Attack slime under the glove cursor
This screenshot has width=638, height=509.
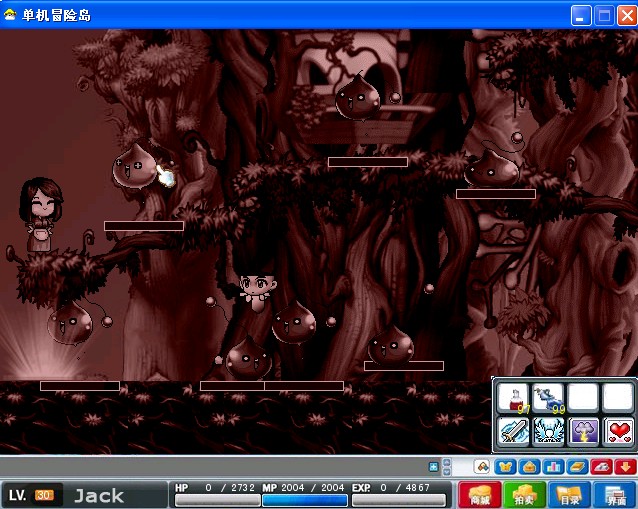[134, 166]
